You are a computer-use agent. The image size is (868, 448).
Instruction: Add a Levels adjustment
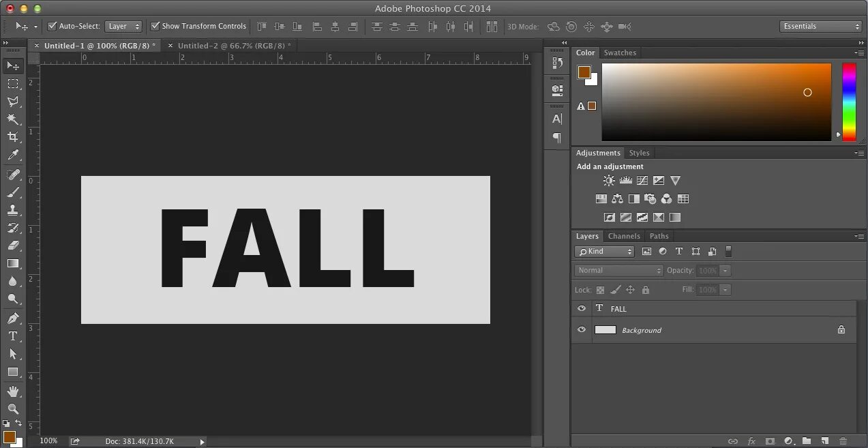[626, 180]
